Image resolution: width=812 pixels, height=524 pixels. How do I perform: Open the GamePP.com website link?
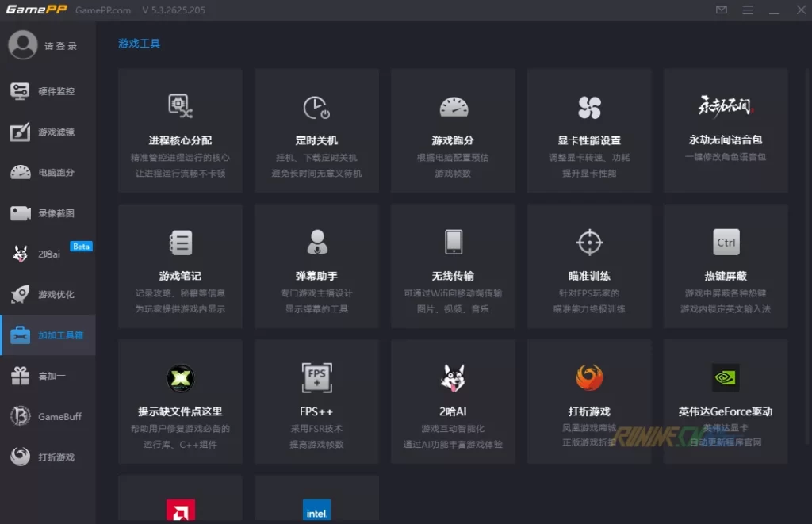point(103,10)
